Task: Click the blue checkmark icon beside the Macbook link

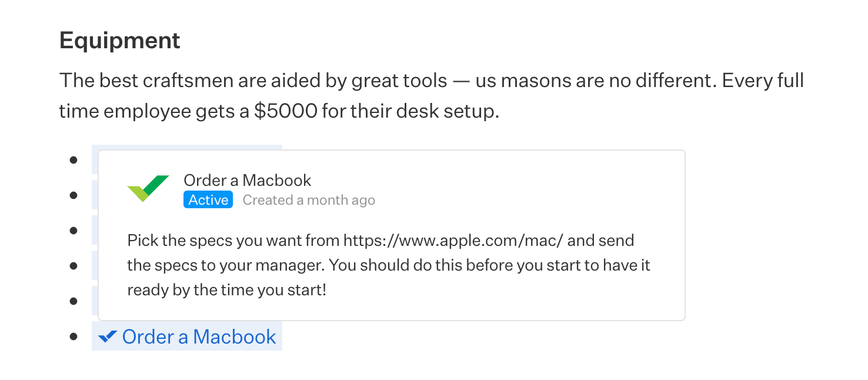Action: pyautogui.click(x=108, y=336)
